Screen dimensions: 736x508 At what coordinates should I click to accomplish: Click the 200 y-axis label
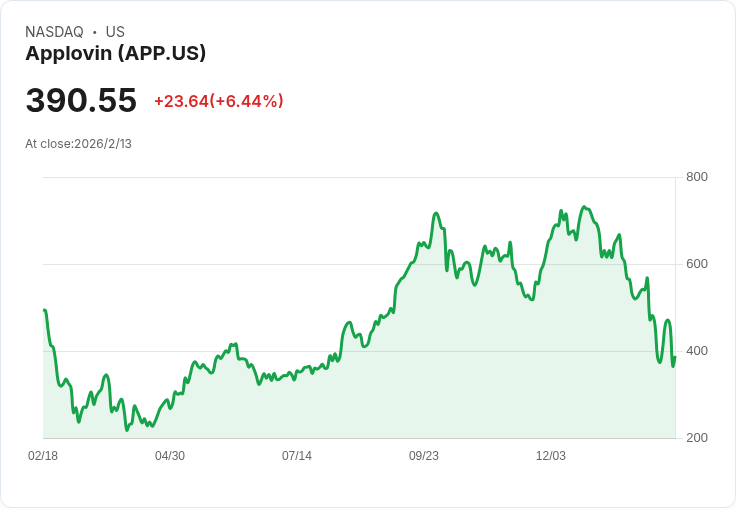(x=696, y=438)
